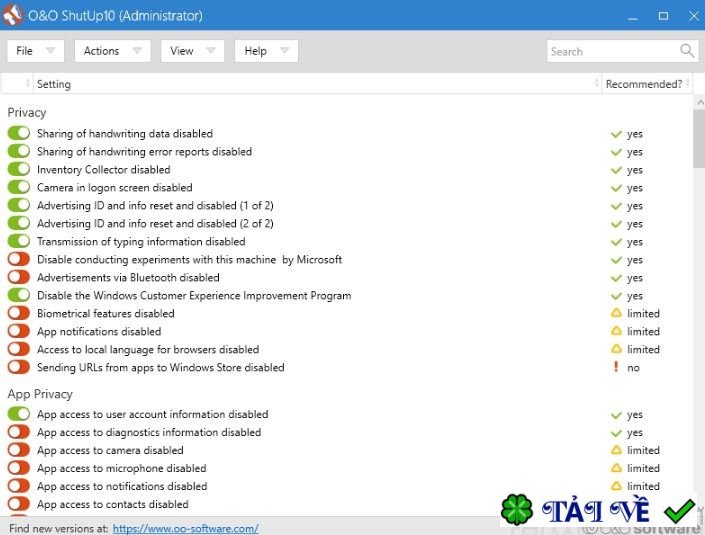Click checkmark icon for App access to user account
This screenshot has height=535, width=705.
click(x=616, y=415)
